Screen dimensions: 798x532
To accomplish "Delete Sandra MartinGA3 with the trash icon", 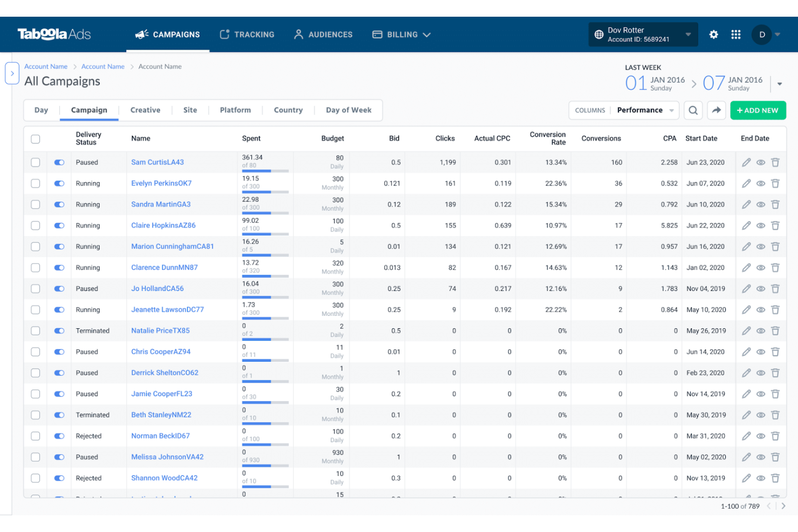I will point(775,204).
